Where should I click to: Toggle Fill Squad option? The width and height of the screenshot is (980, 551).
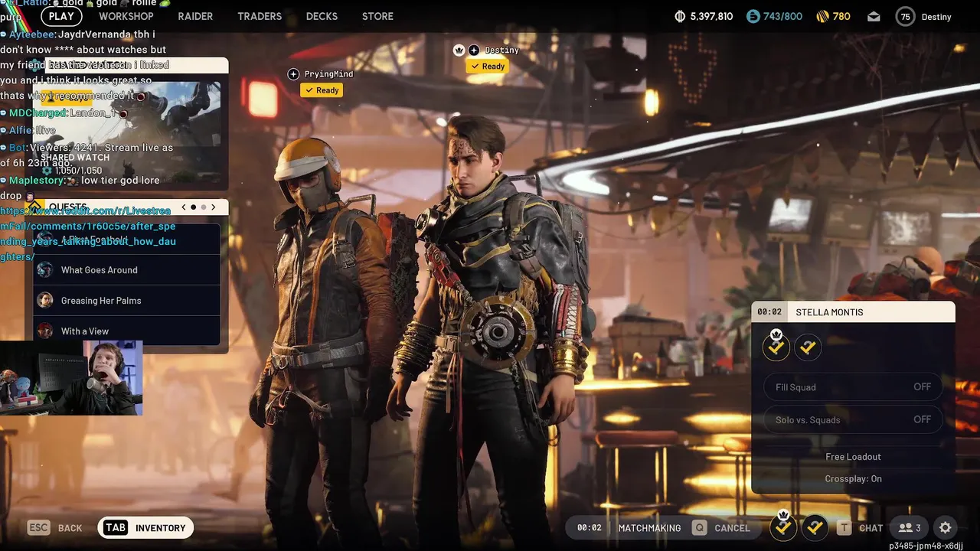tap(853, 387)
